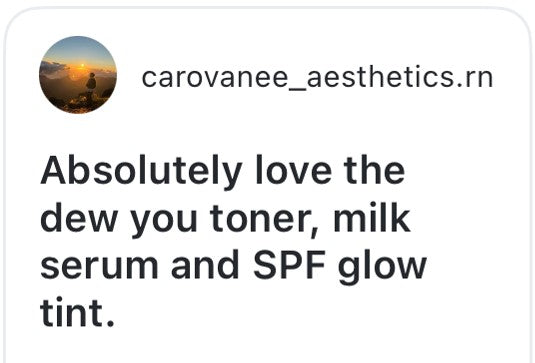Image resolution: width=535 pixels, height=363 pixels.
Task: Click the word "tint." on the last line
Action: 77,313
